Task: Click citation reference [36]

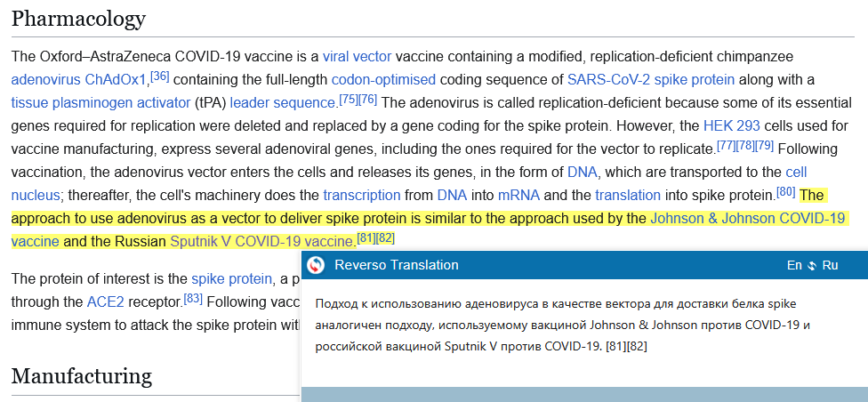Action: (159, 75)
